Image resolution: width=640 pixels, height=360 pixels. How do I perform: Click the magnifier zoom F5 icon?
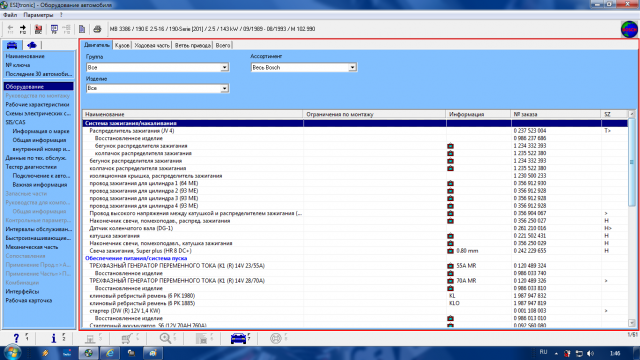coord(165,338)
